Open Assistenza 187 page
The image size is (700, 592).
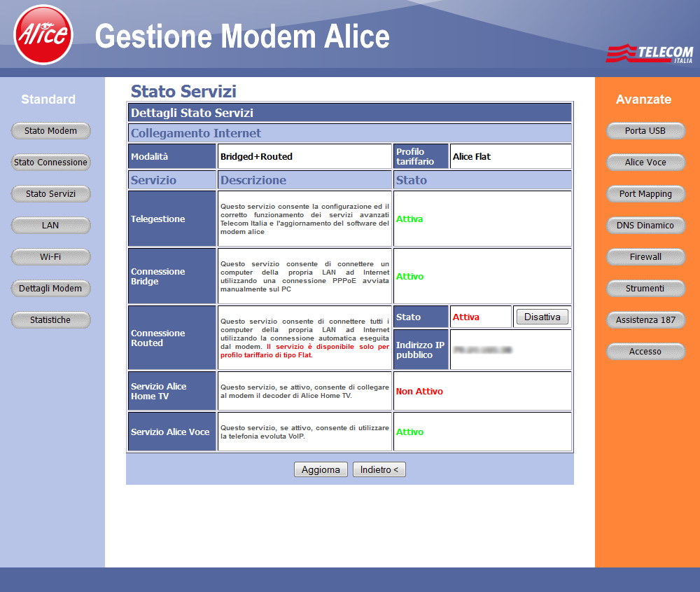click(x=645, y=320)
